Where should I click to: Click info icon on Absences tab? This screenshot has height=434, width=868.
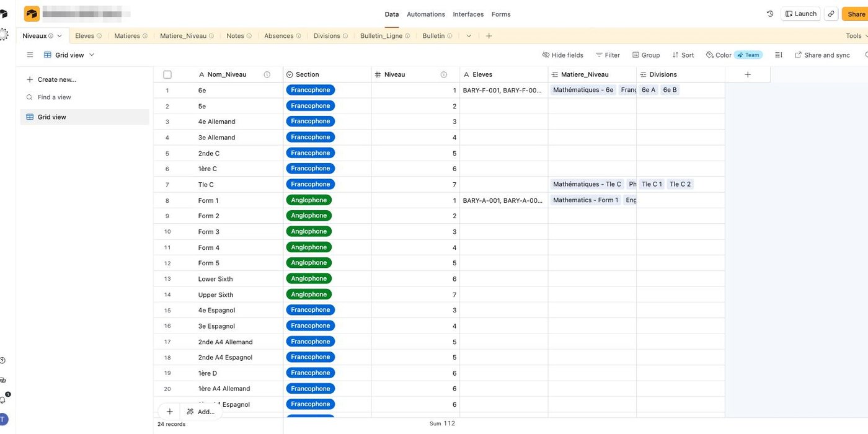pyautogui.click(x=299, y=36)
